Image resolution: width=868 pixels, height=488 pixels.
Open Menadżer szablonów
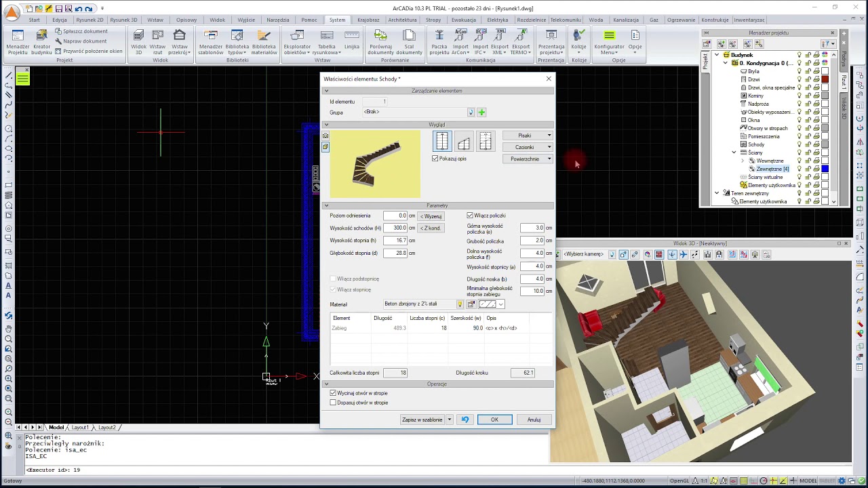tap(211, 43)
